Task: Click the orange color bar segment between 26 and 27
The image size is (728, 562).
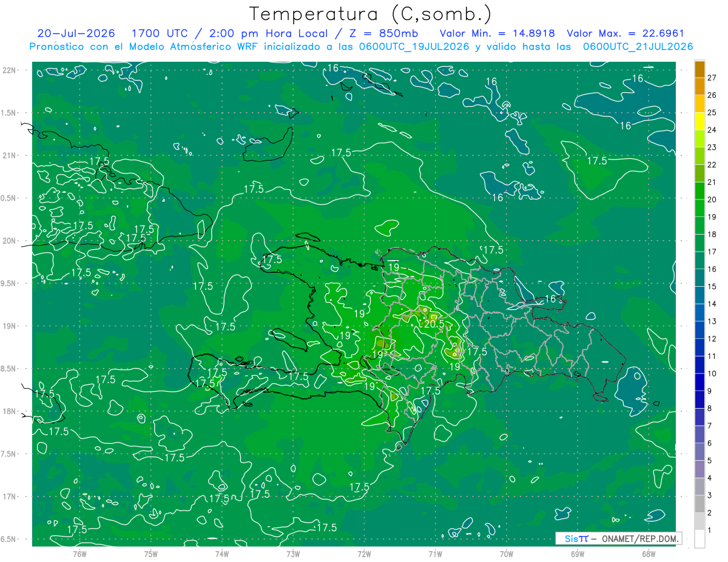Action: pyautogui.click(x=699, y=87)
